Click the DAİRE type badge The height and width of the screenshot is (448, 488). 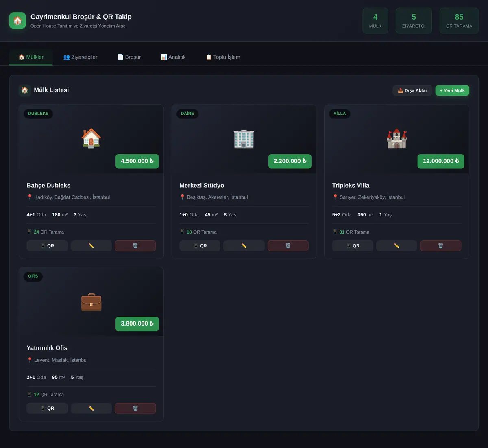click(187, 114)
